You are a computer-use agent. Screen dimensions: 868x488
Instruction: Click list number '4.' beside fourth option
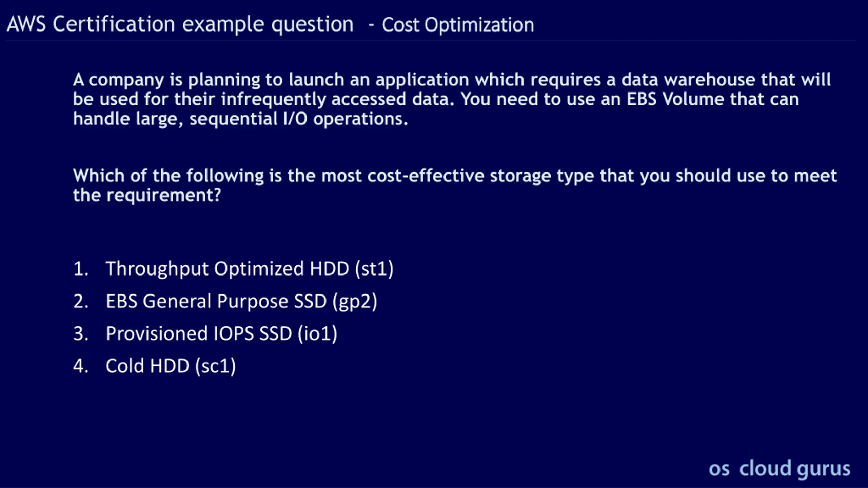click(81, 366)
